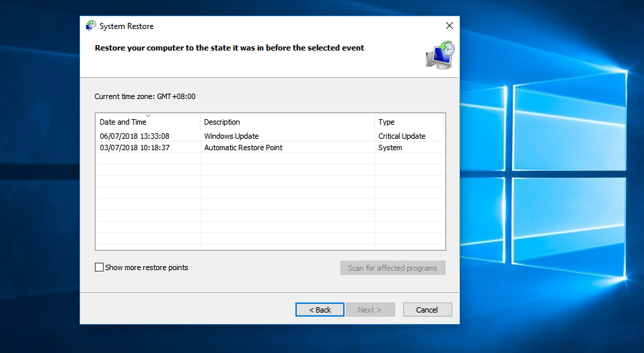Click the Critical Update type cell
644x353 pixels.
click(x=402, y=136)
